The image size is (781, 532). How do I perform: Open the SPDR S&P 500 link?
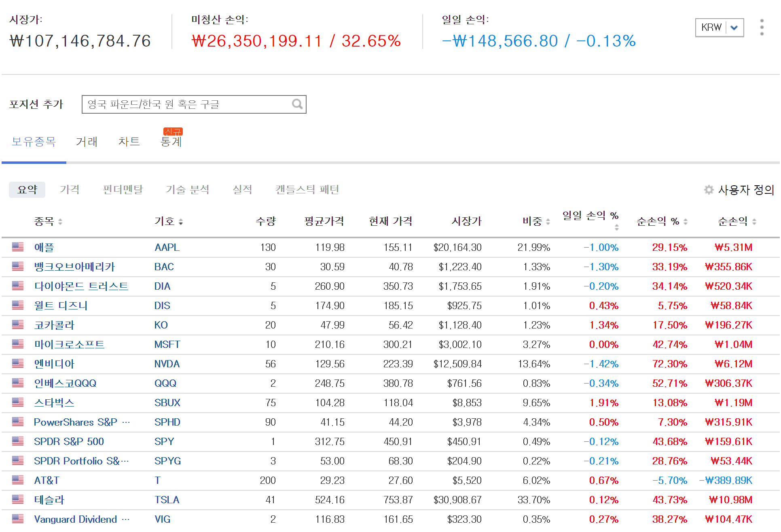point(69,441)
